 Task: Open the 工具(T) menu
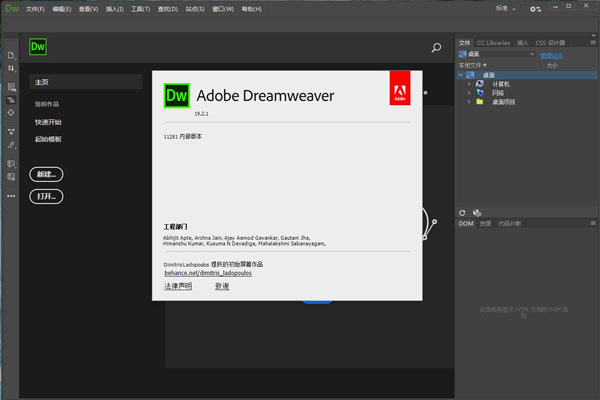tap(140, 9)
